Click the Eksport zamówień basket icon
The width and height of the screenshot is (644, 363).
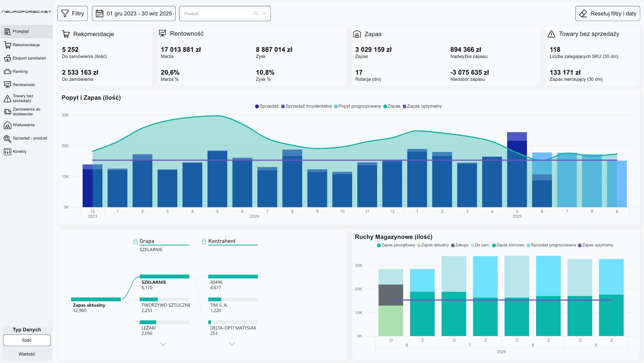pos(7,58)
